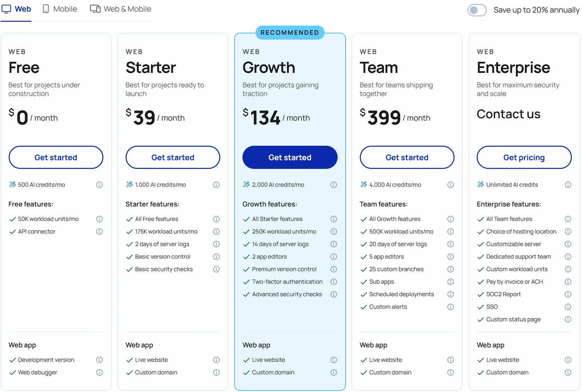Show info for Customizable server
The width and height of the screenshot is (582, 392).
click(568, 244)
